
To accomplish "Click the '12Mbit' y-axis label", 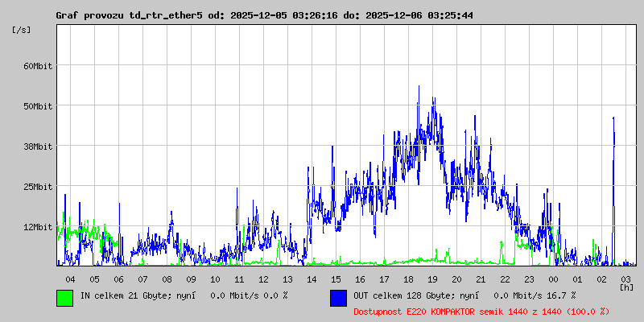I will (x=38, y=227).
